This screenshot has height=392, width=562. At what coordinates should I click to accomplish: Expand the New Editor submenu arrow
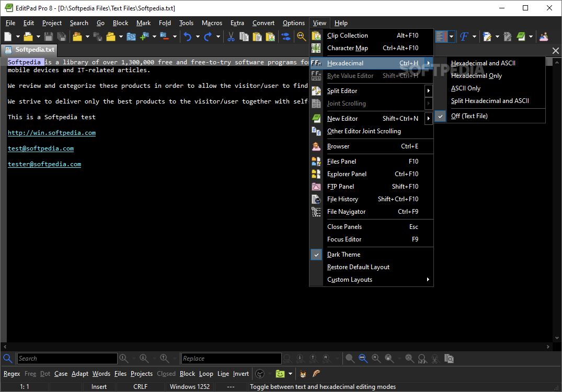pyautogui.click(x=429, y=118)
